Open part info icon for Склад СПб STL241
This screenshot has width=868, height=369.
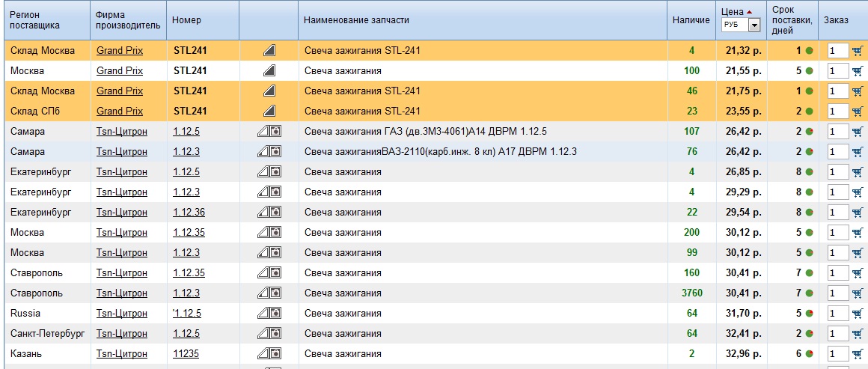tap(269, 112)
